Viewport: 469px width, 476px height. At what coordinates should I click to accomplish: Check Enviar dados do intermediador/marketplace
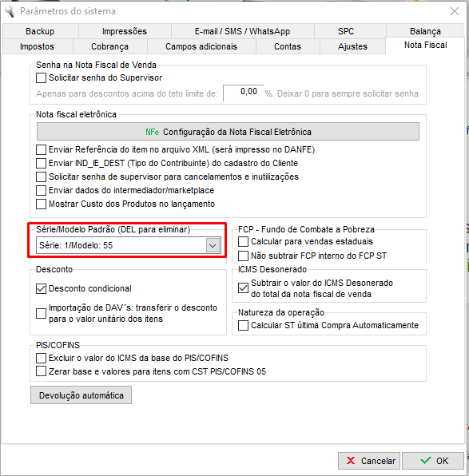point(41,190)
